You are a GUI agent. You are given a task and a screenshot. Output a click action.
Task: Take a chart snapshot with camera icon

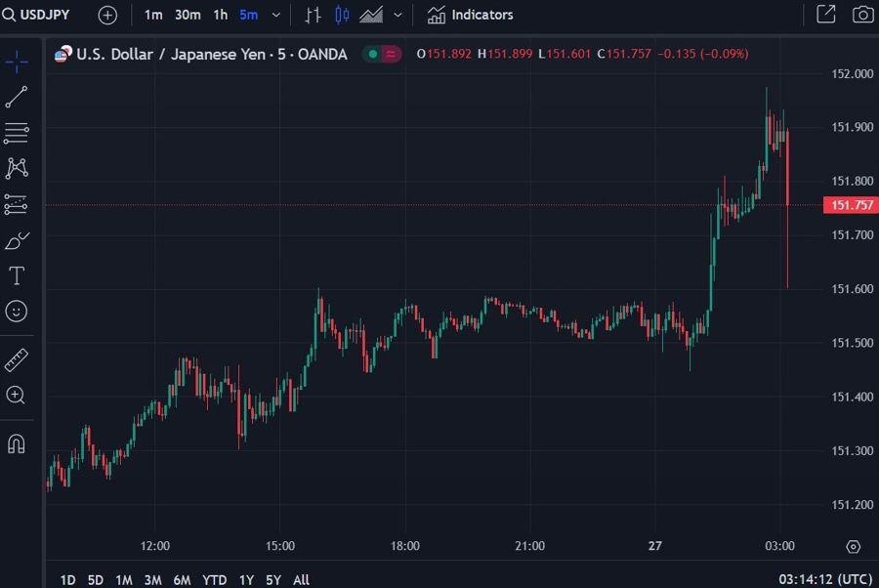click(862, 15)
